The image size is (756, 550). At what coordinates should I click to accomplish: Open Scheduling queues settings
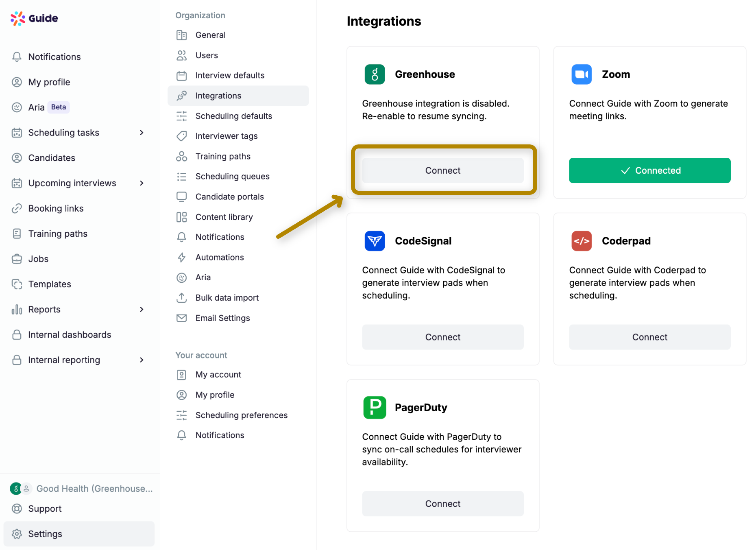[238, 176]
